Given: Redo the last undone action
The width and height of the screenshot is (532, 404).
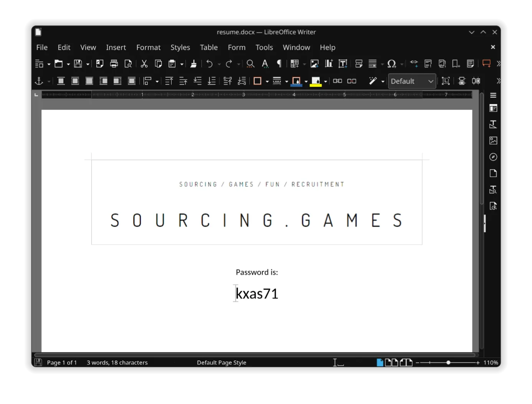Looking at the screenshot, I should coord(229,64).
